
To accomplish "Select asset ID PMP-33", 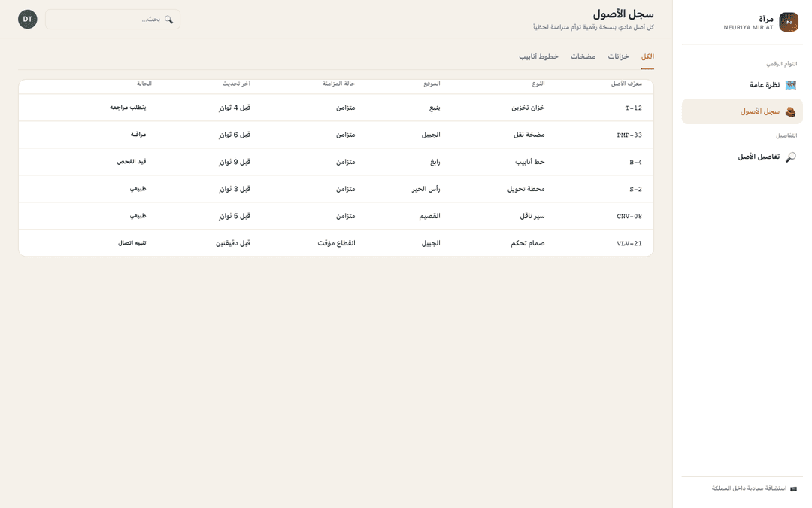I will tap(629, 135).
